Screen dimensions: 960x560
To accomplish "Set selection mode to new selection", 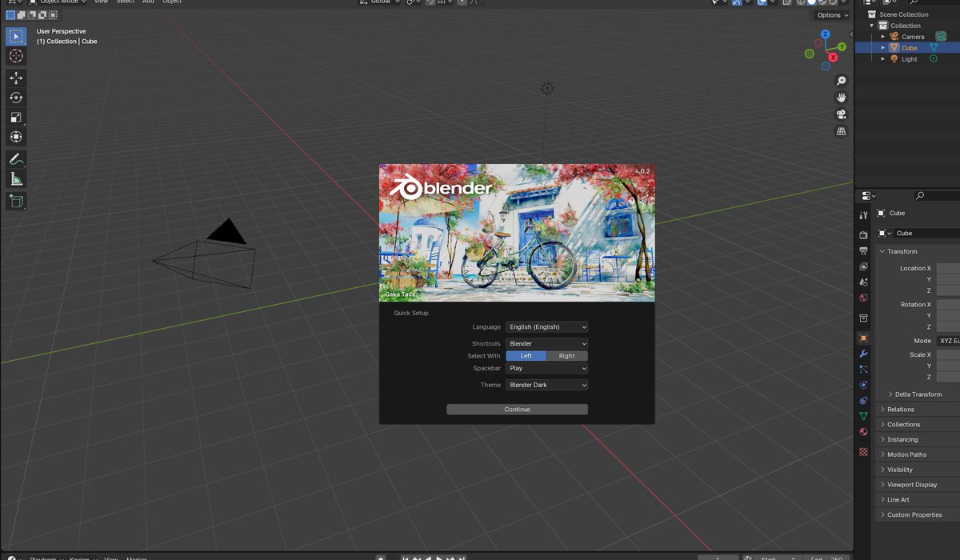I will [10, 15].
